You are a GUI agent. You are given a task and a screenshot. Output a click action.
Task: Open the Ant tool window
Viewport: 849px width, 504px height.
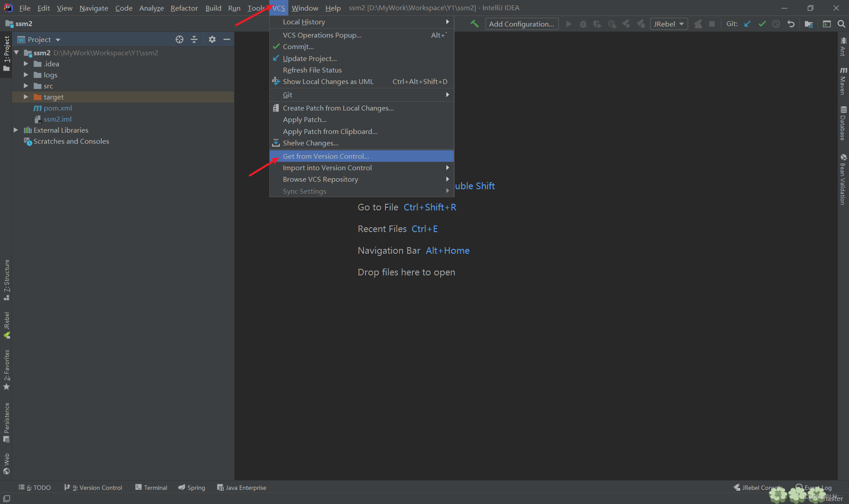coord(843,47)
